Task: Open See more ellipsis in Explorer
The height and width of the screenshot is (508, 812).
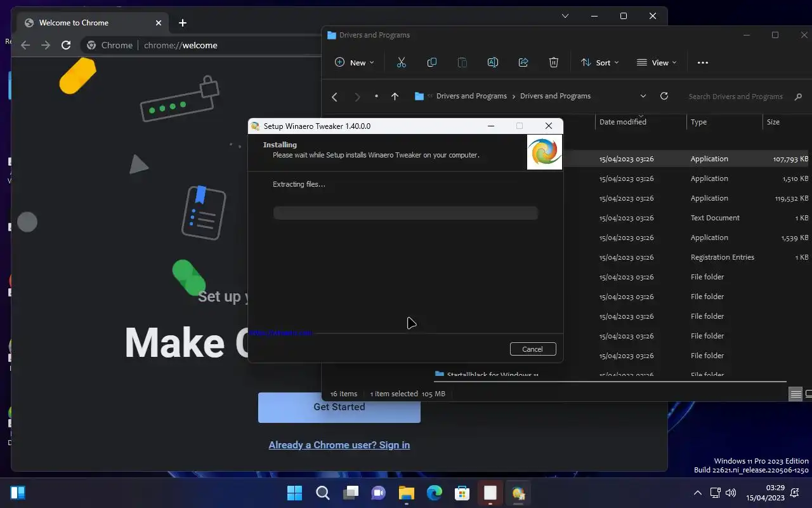Action: point(702,62)
